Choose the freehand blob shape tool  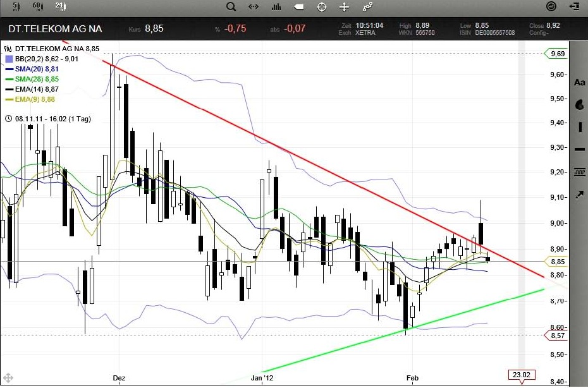[x=579, y=105]
